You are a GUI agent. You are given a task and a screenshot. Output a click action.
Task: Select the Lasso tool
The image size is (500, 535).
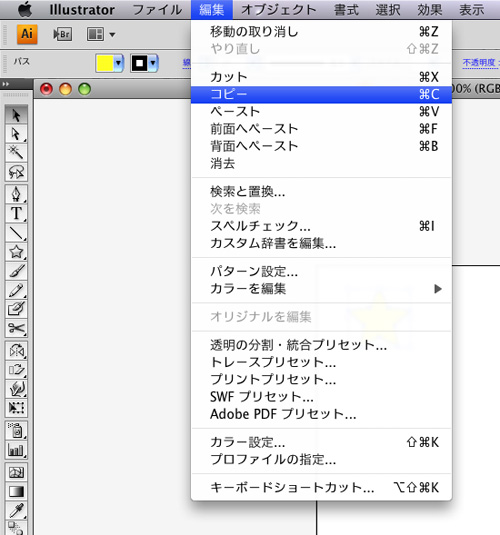[x=16, y=172]
